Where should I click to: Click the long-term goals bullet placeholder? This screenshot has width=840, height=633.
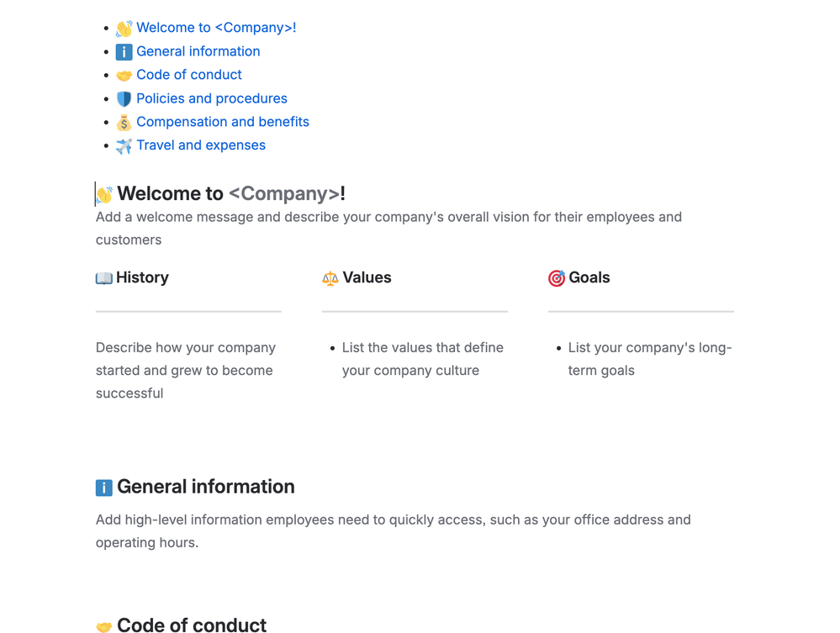pyautogui.click(x=649, y=359)
